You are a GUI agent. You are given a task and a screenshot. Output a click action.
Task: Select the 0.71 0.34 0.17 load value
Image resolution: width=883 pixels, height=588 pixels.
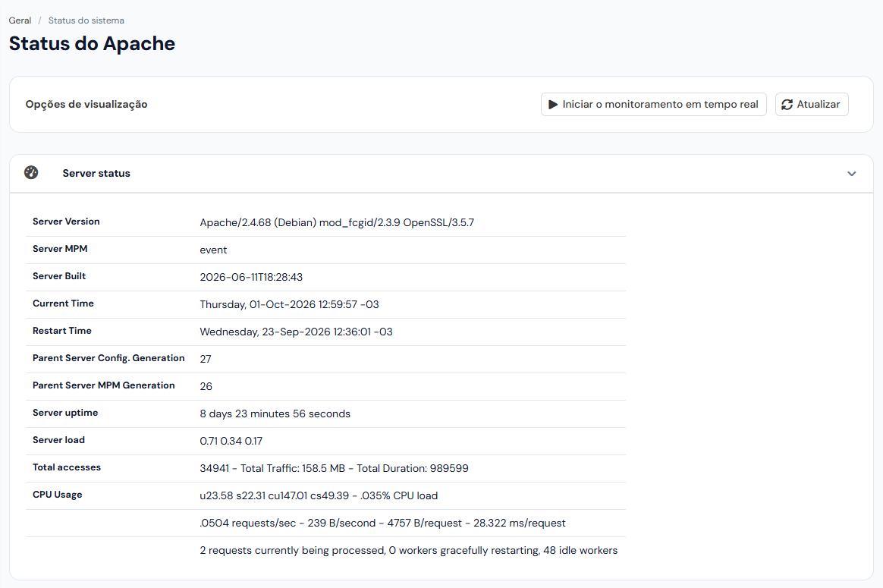(231, 441)
